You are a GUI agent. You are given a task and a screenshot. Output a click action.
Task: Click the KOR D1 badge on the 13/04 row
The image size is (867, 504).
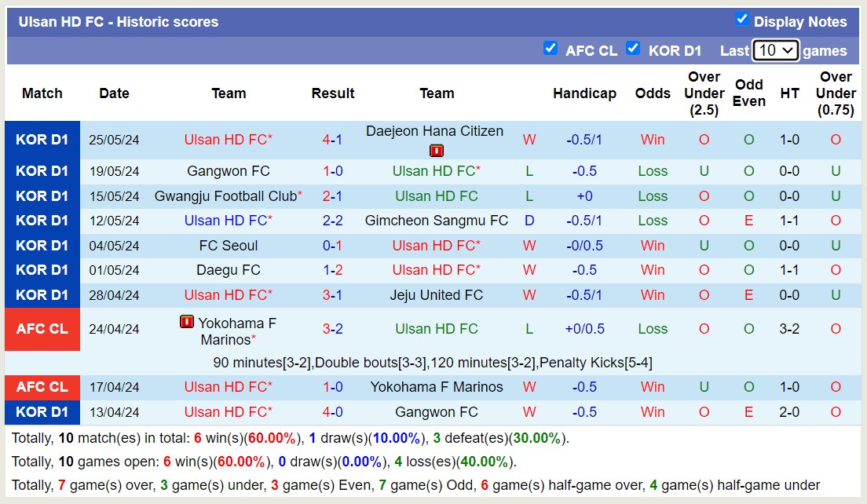point(42,412)
